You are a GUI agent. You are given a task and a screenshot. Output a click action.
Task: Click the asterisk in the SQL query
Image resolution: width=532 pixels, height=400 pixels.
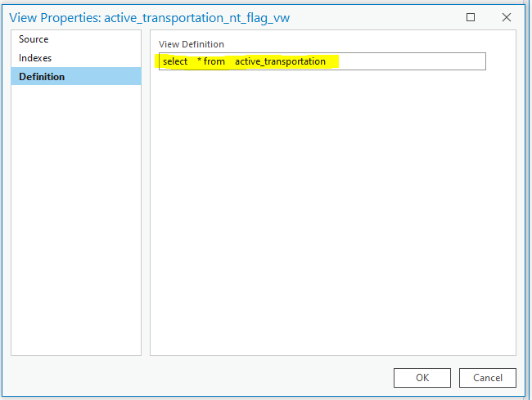[199, 61]
